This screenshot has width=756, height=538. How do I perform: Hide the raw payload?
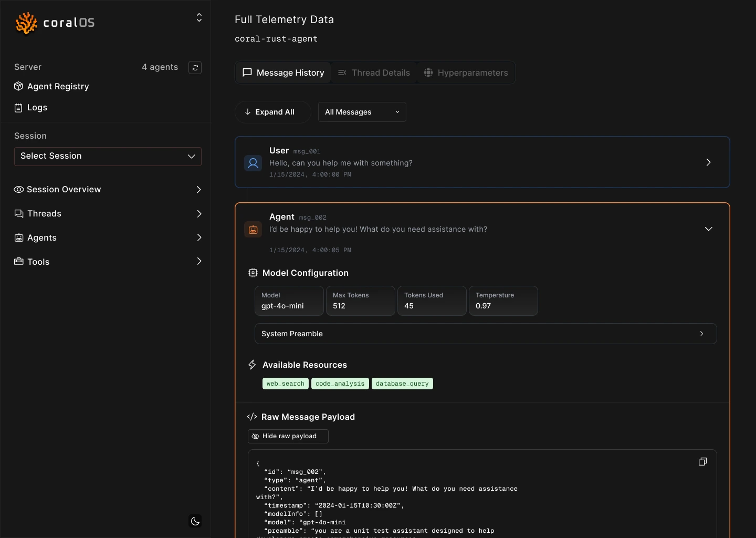[288, 436]
